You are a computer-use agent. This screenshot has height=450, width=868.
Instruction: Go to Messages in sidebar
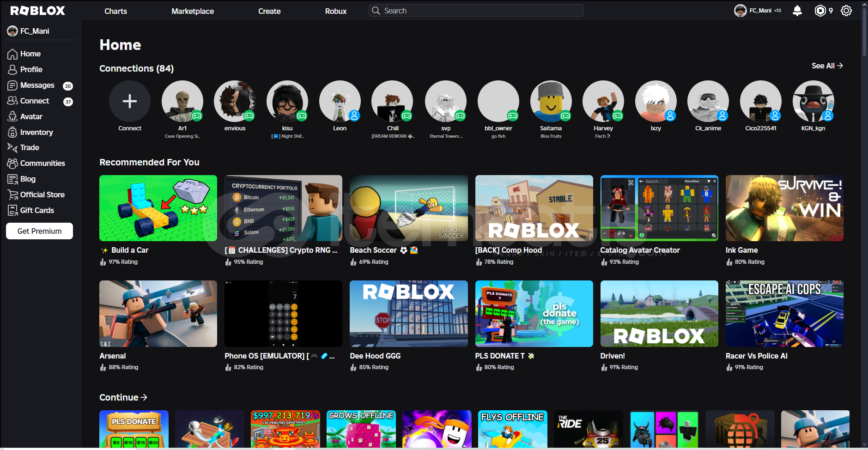click(37, 85)
